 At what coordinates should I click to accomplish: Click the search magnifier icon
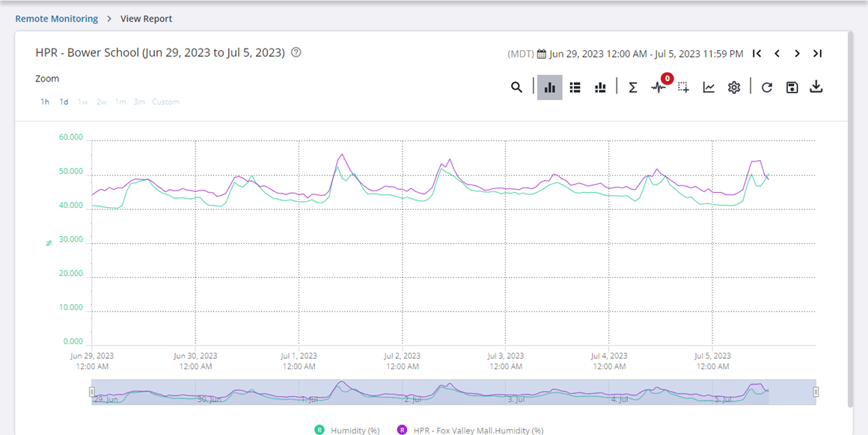[516, 87]
